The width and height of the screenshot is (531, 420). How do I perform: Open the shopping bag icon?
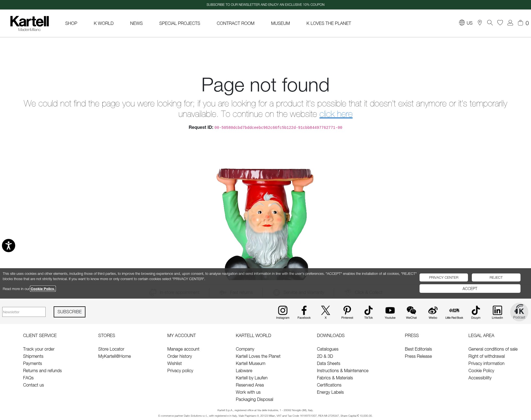[x=520, y=23]
